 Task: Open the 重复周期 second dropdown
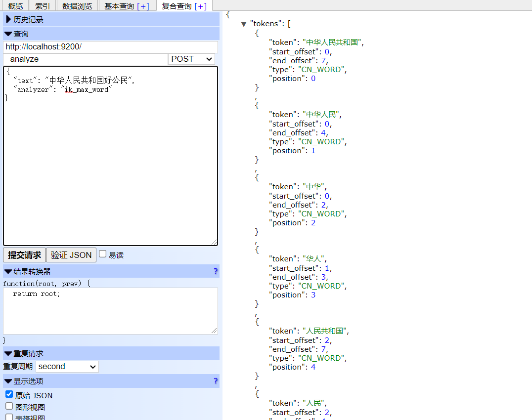tap(67, 367)
